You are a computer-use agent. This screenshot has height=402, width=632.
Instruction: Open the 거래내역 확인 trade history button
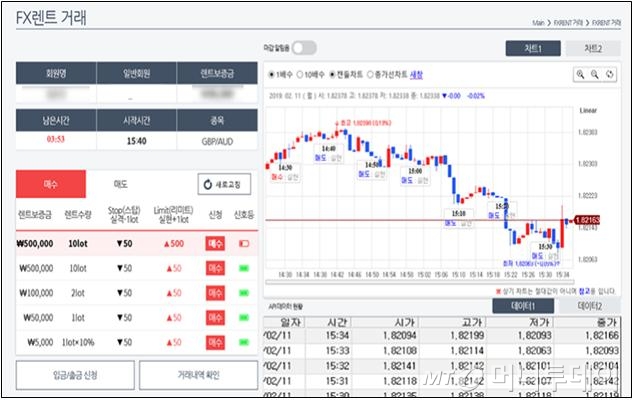pyautogui.click(x=198, y=375)
